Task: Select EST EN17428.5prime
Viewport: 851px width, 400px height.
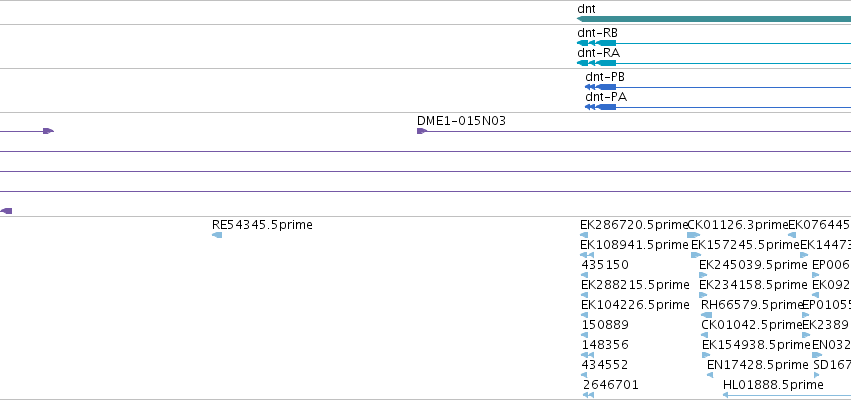Action: pos(758,365)
